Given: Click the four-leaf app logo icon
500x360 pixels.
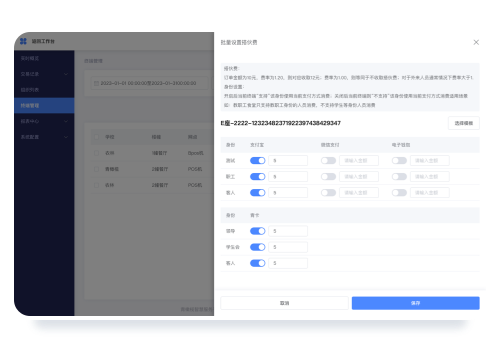Looking at the screenshot, I should (x=23, y=41).
